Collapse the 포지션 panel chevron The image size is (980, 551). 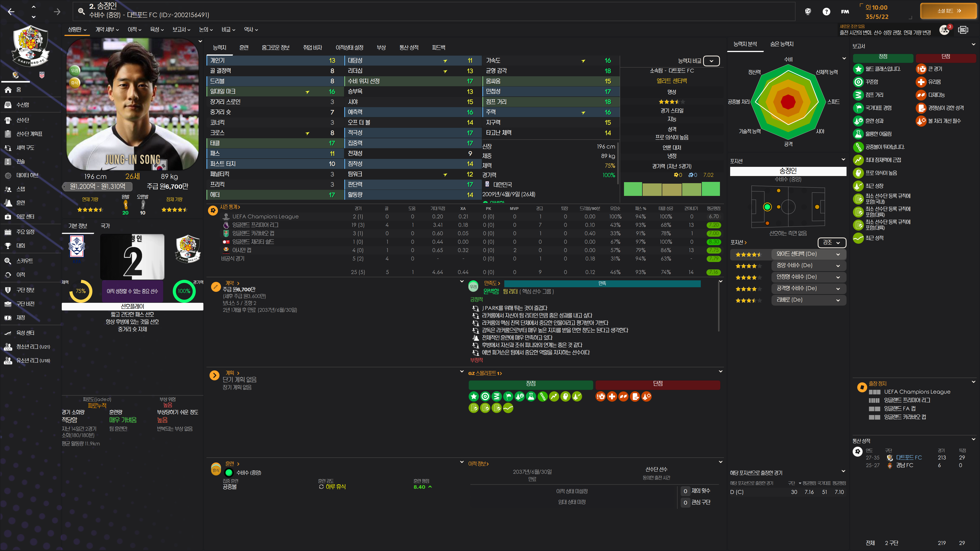click(843, 160)
